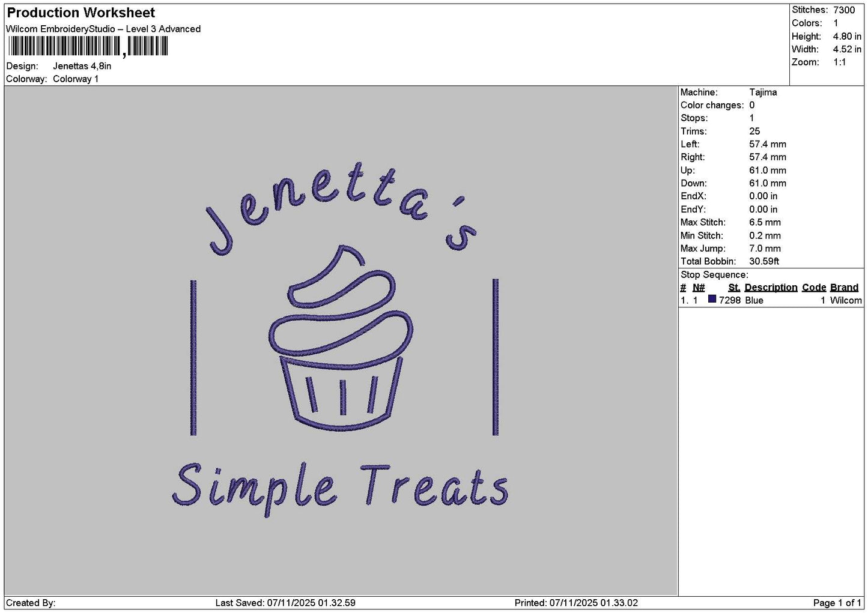868x613 pixels.
Task: Click the Up value '61.0 mm'
Action: pos(768,170)
